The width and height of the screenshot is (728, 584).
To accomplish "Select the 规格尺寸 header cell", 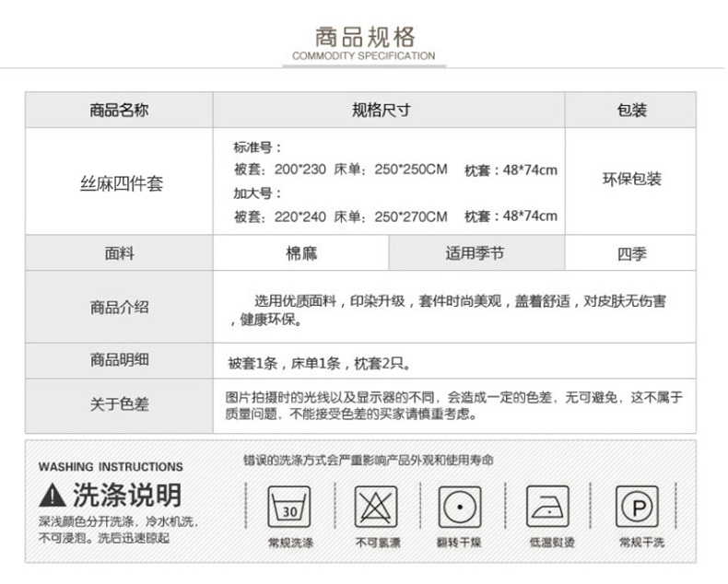I will pyautogui.click(x=388, y=110).
